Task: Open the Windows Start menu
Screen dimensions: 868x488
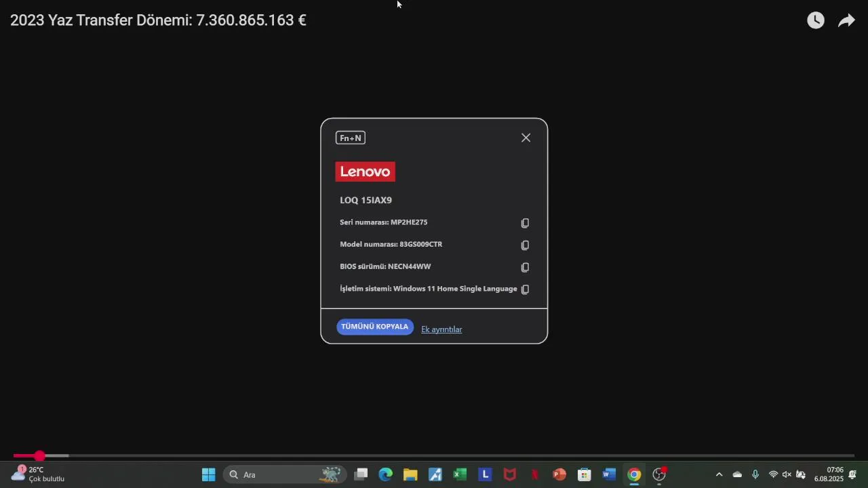Action: tap(209, 474)
